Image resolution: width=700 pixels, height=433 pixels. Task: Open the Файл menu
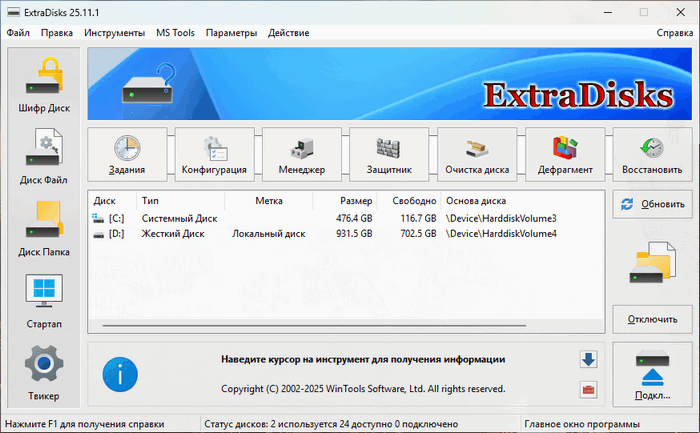(x=18, y=33)
